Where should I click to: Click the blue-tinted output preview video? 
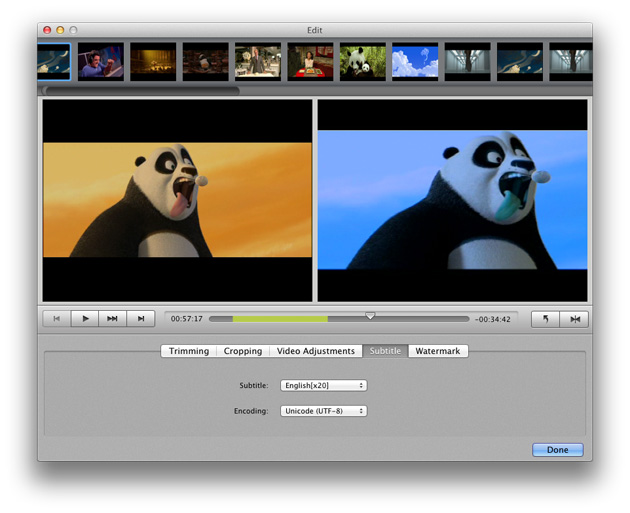[x=452, y=200]
